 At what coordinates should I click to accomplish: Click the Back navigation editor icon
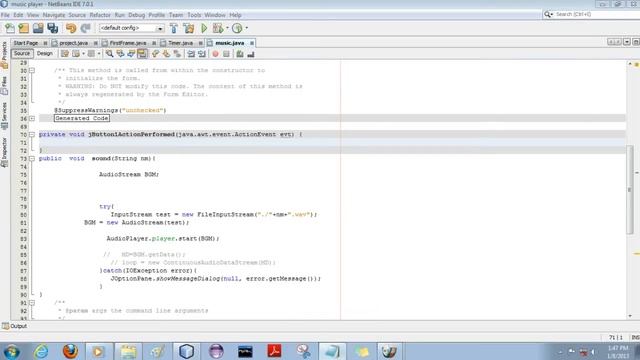tap(76, 54)
